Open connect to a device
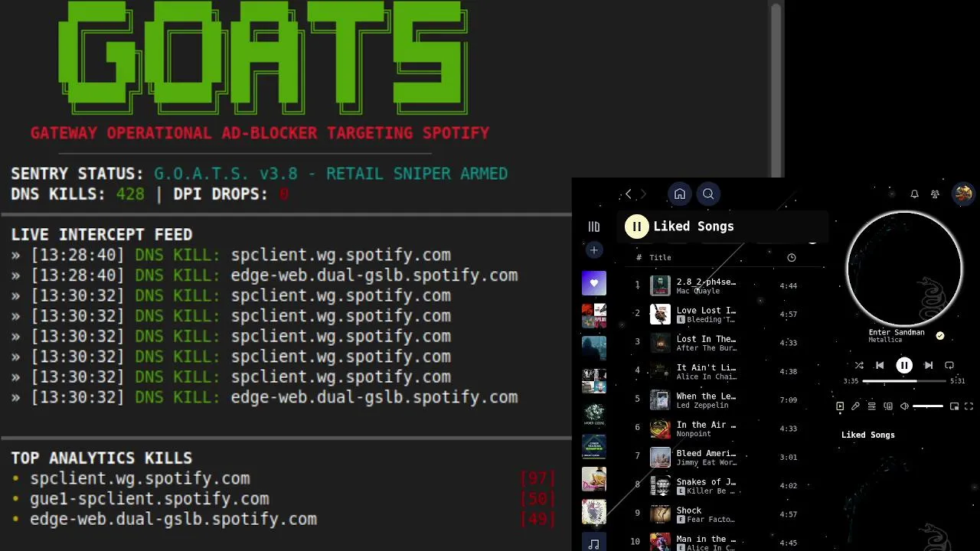980x551 pixels. [888, 406]
